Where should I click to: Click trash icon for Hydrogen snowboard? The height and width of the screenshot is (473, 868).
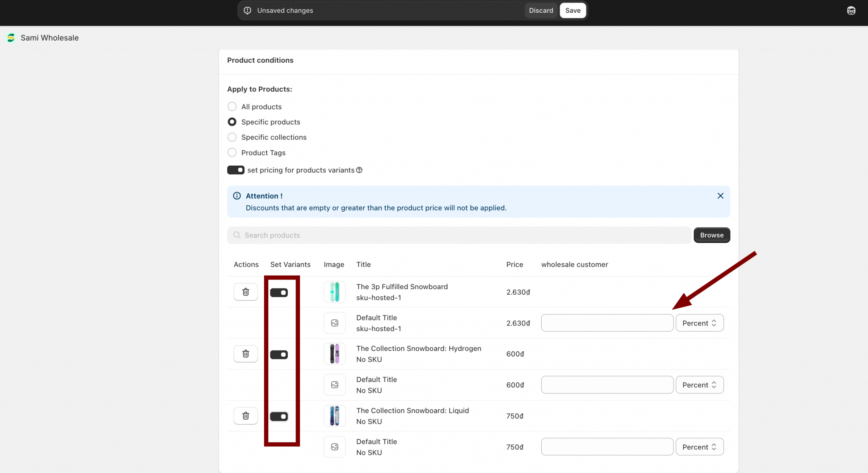[245, 354]
